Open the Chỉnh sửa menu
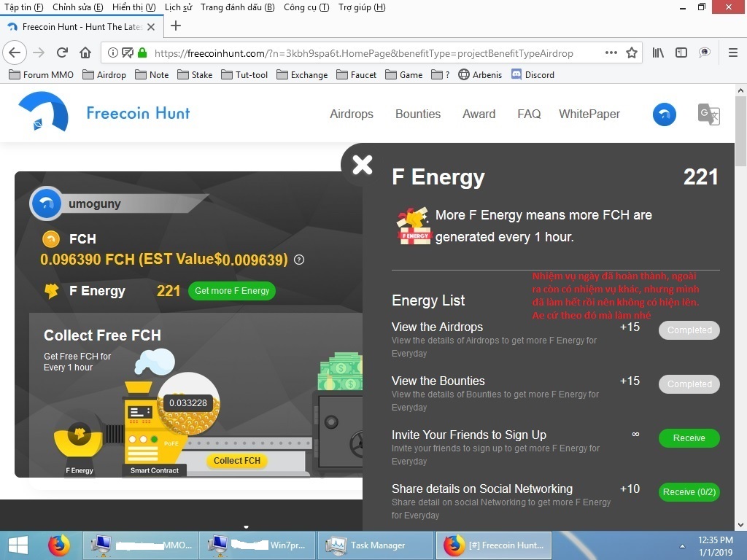This screenshot has height=560, width=747. pos(77,7)
